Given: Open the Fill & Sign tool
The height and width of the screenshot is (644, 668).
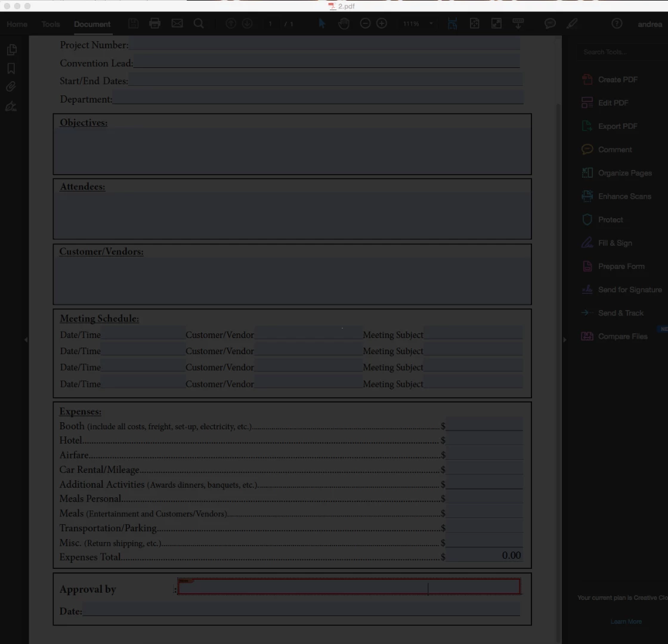Looking at the screenshot, I should (x=607, y=243).
